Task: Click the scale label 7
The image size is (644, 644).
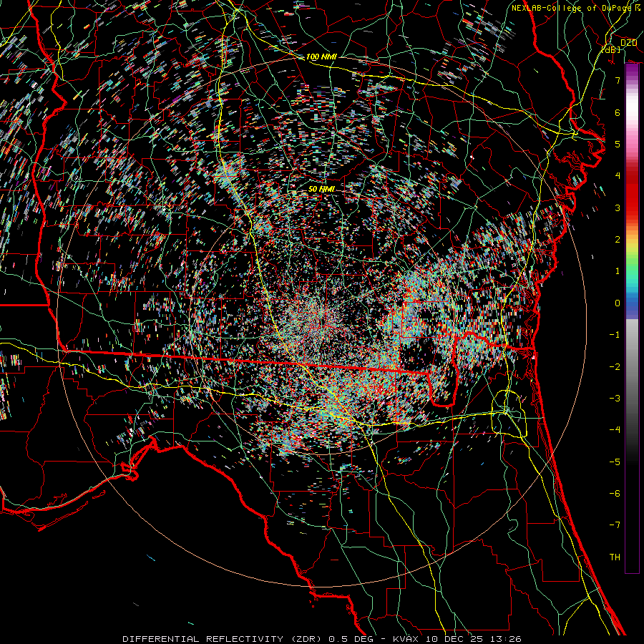Action: click(618, 80)
